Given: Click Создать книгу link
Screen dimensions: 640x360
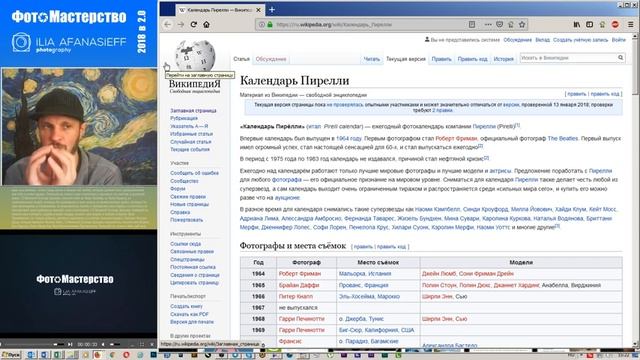Looking at the screenshot, I should [x=186, y=306].
